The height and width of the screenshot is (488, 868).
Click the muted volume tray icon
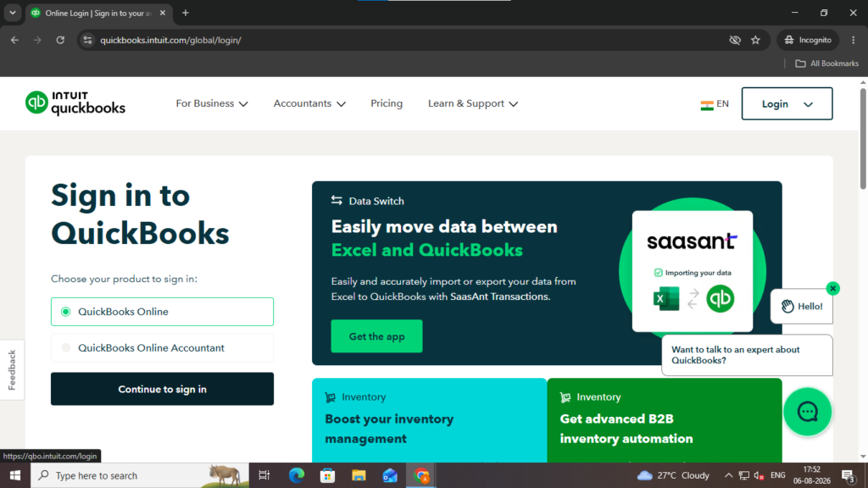point(759,475)
